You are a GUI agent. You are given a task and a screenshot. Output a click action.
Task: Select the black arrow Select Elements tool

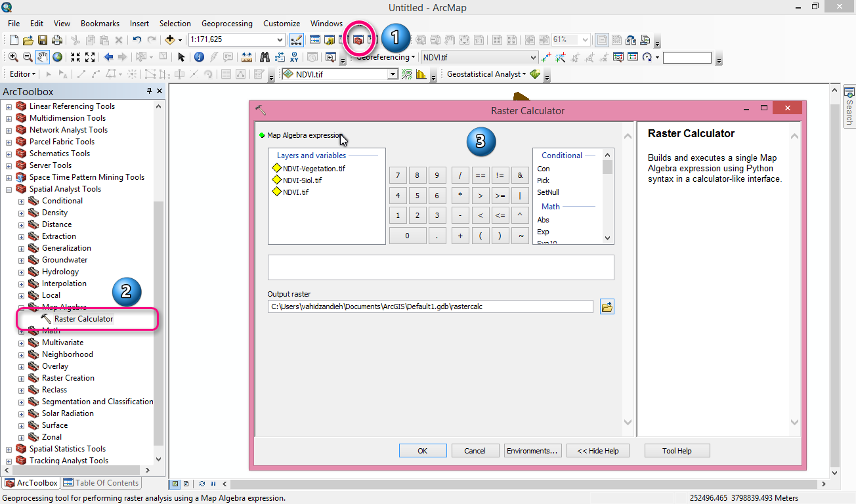[181, 57]
